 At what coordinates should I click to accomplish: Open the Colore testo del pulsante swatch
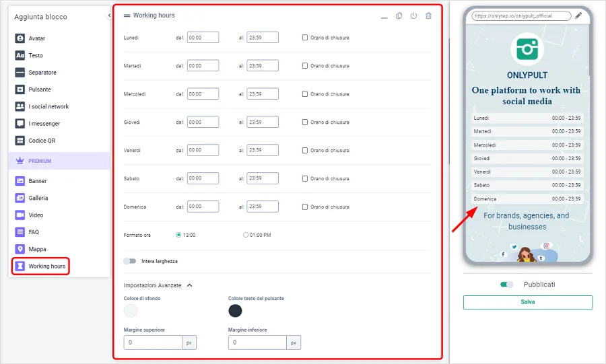pos(235,310)
